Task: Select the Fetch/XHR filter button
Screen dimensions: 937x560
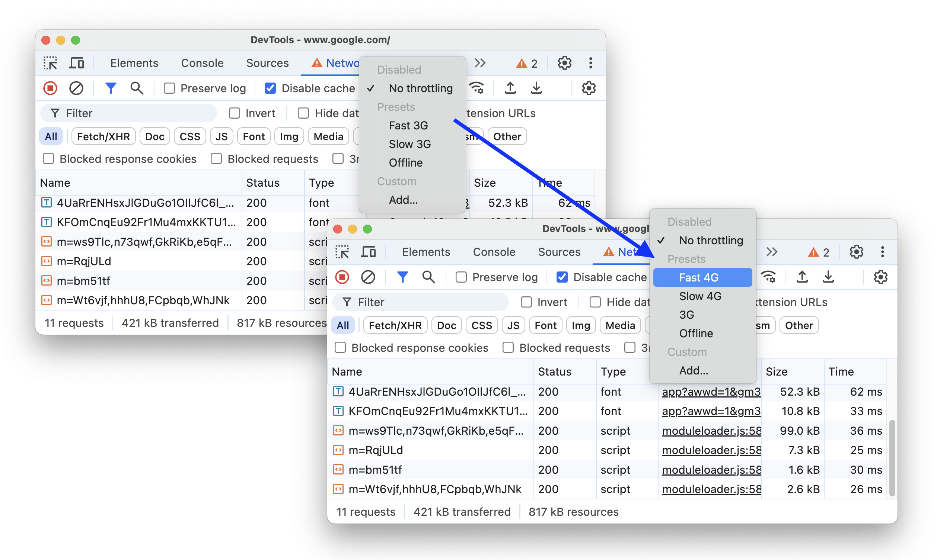Action: pos(394,325)
